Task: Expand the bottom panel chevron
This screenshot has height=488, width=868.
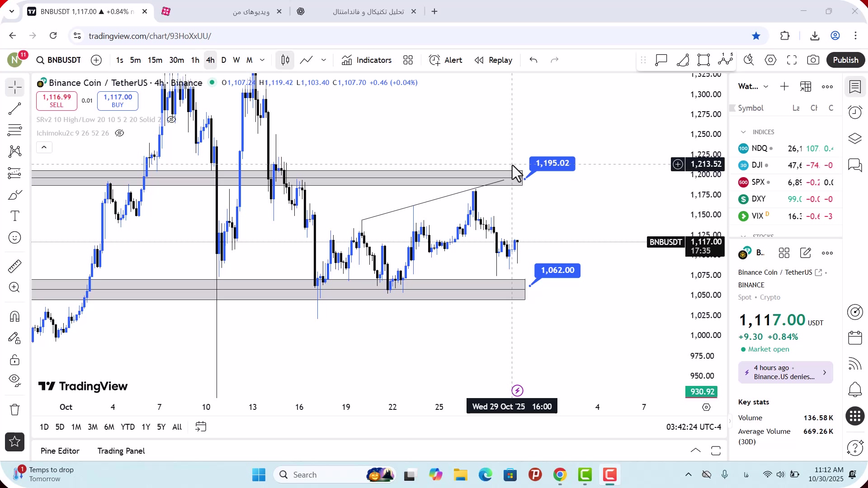Action: [x=696, y=451]
